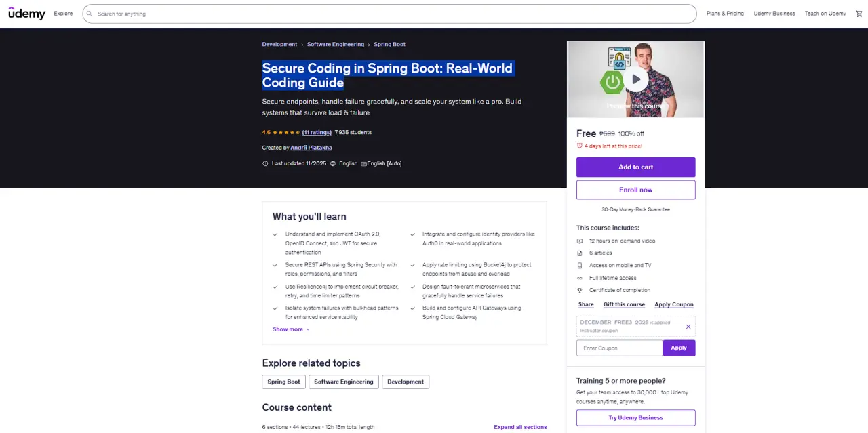Image resolution: width=868 pixels, height=433 pixels.
Task: Click the Apply Coupon link
Action: click(674, 305)
